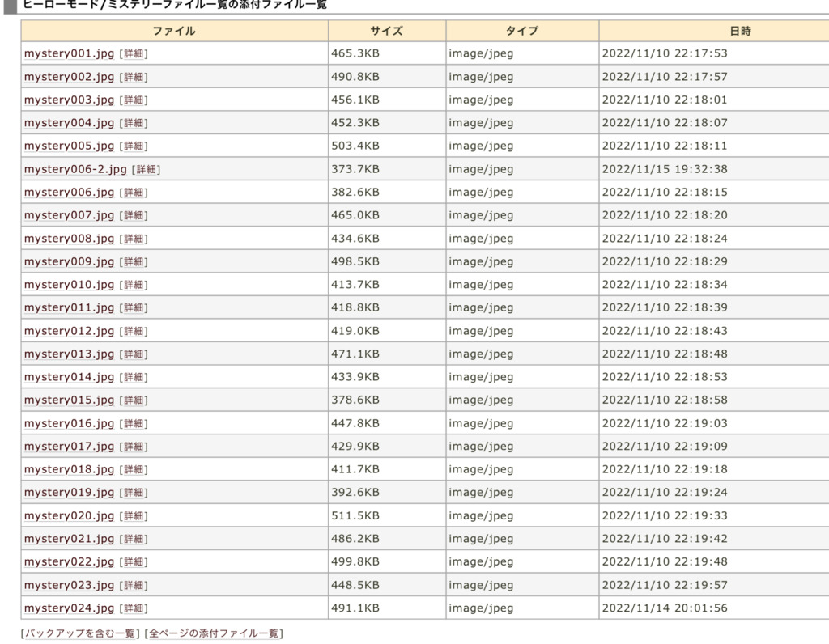Open the mystery005.jpg file link

(x=69, y=146)
